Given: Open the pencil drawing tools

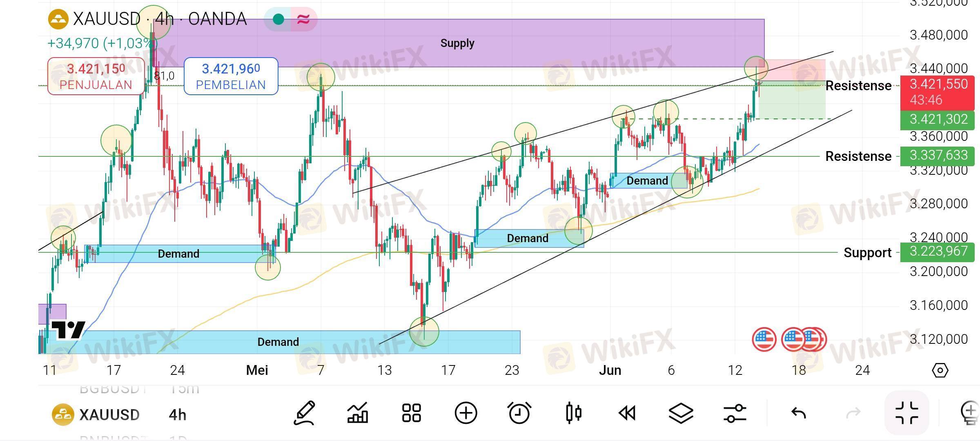Looking at the screenshot, I should pyautogui.click(x=305, y=413).
